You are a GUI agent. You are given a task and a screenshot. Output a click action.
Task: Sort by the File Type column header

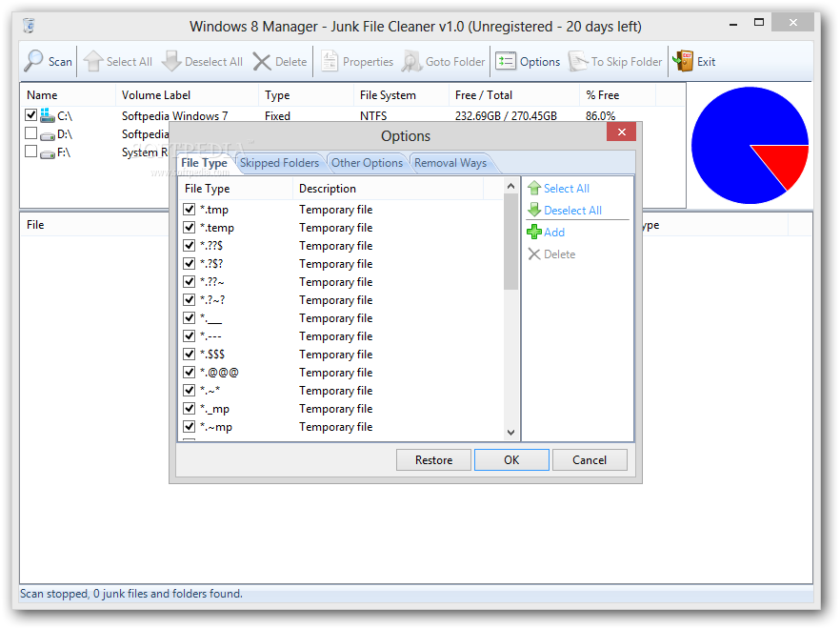(236, 188)
